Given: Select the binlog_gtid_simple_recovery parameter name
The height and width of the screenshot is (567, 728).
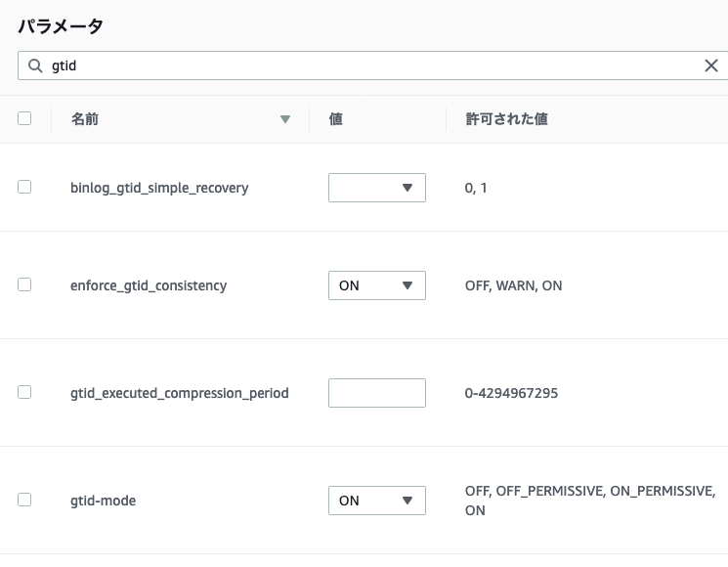Looking at the screenshot, I should pos(159,188).
